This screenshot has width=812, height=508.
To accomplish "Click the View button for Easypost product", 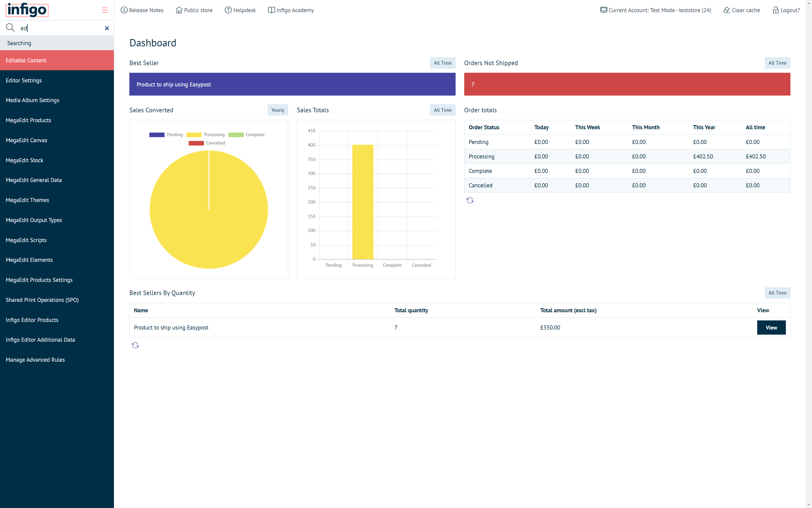I will (771, 328).
